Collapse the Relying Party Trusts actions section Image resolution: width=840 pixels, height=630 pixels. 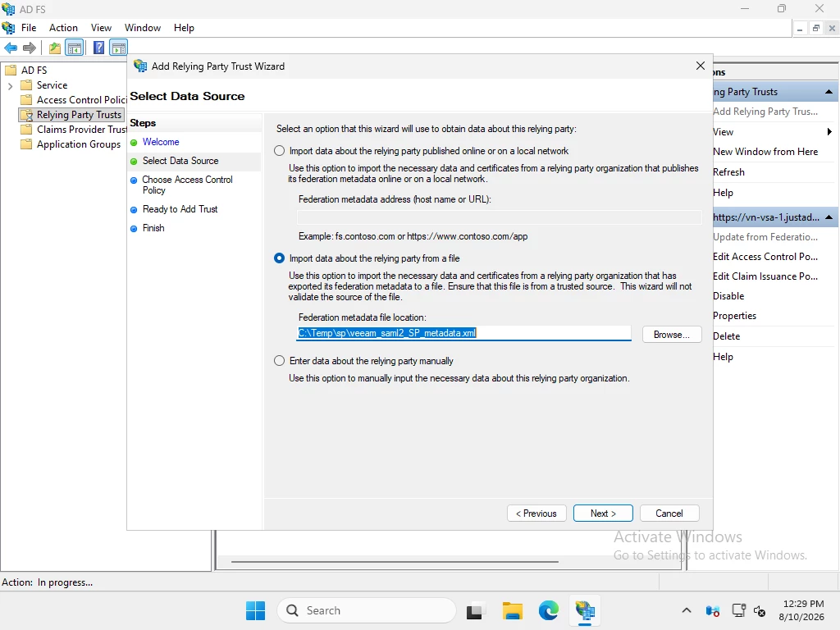[829, 92]
